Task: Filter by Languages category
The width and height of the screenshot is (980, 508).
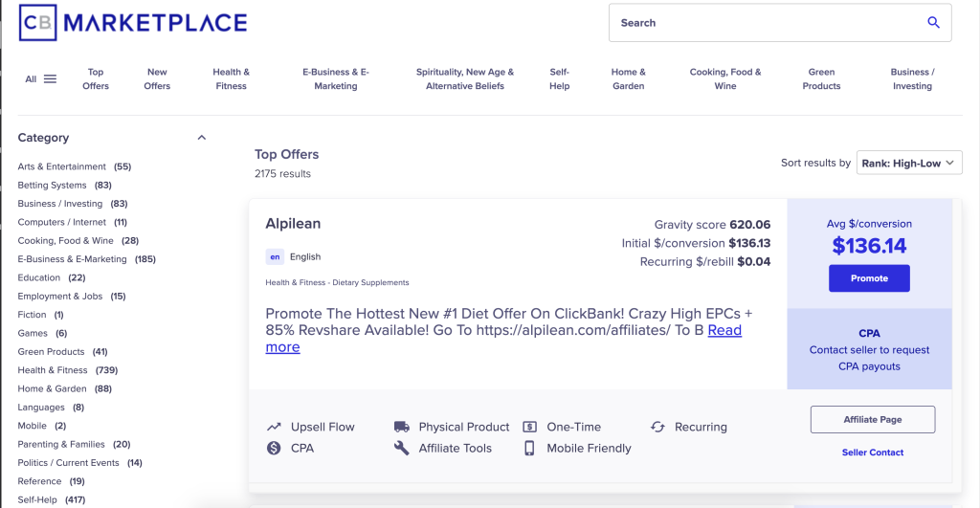Action: point(51,408)
